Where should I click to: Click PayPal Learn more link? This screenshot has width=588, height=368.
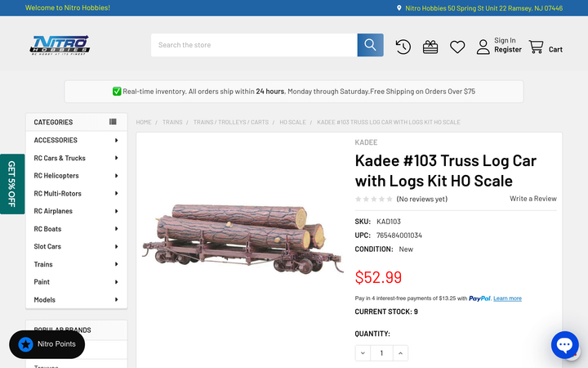tap(507, 298)
